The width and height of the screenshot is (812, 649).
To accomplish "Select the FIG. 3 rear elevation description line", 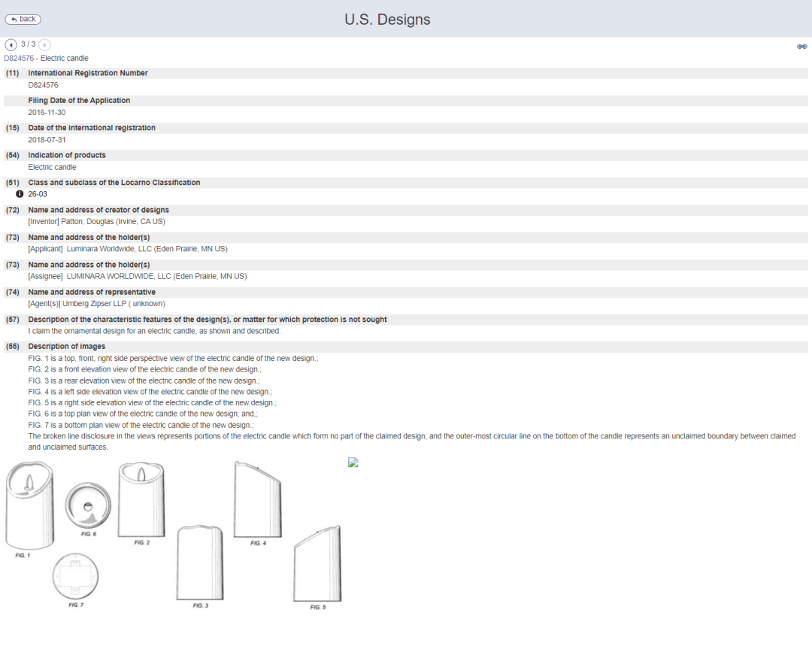I will [144, 381].
